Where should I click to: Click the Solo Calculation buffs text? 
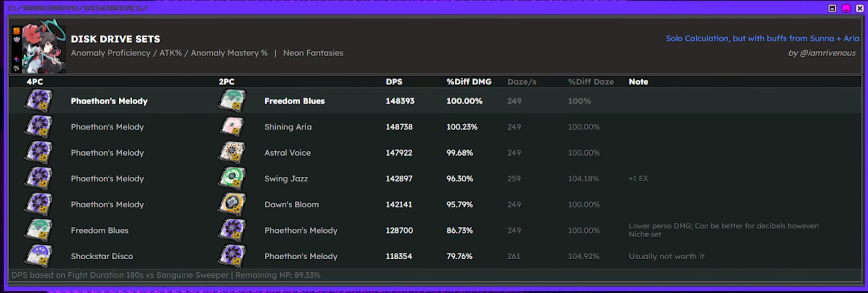[x=762, y=38]
